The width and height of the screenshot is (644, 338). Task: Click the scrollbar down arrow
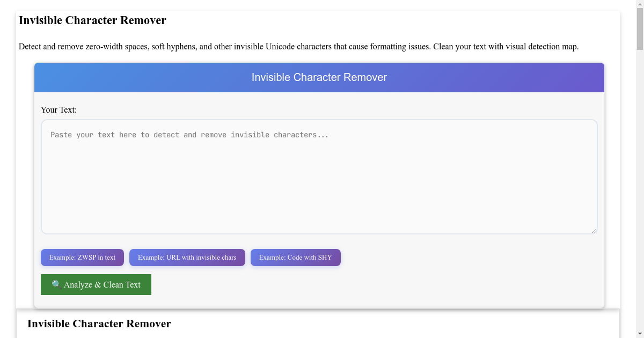[x=639, y=334]
